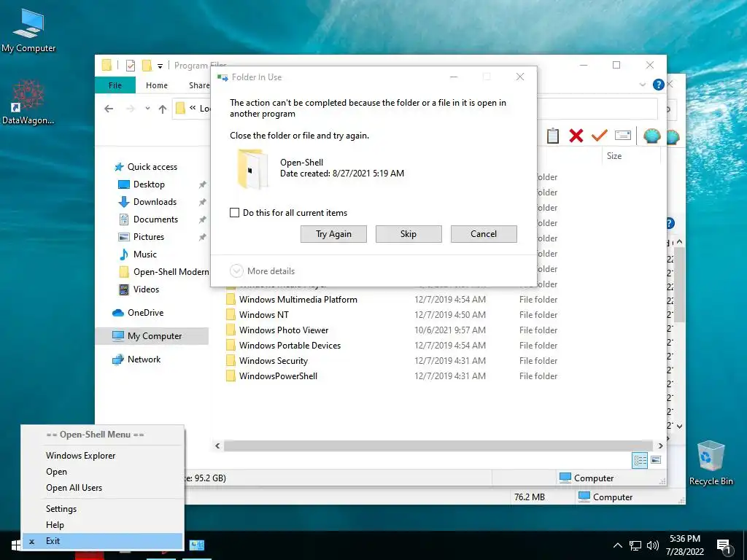The width and height of the screenshot is (747, 560).
Task: Expand the ribbon with the chevron
Action: pos(643,85)
